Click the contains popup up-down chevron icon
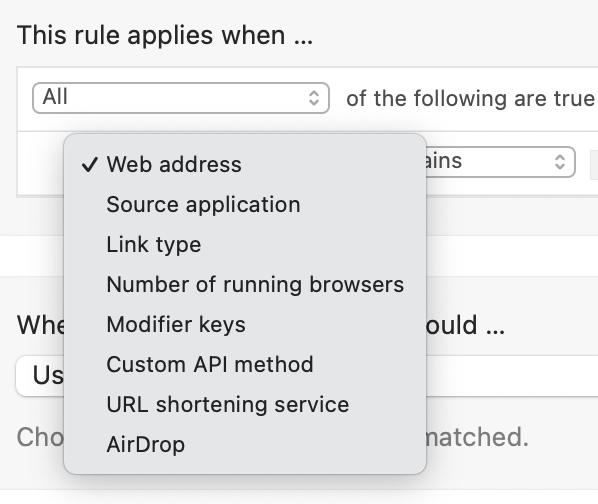Image resolution: width=598 pixels, height=504 pixels. [x=559, y=162]
